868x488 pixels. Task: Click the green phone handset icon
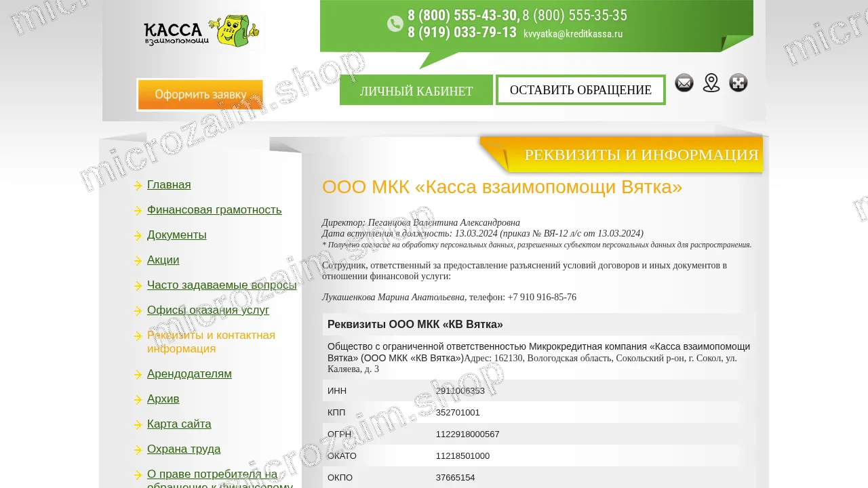(395, 24)
